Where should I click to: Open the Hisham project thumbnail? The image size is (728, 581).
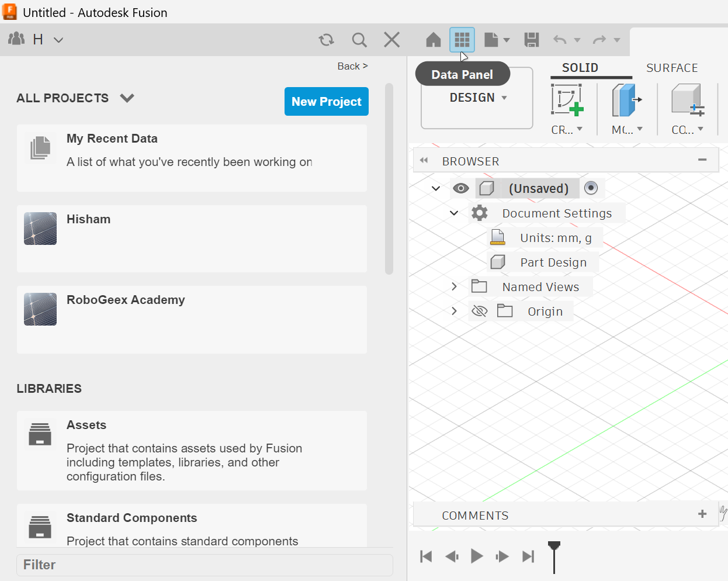40,229
